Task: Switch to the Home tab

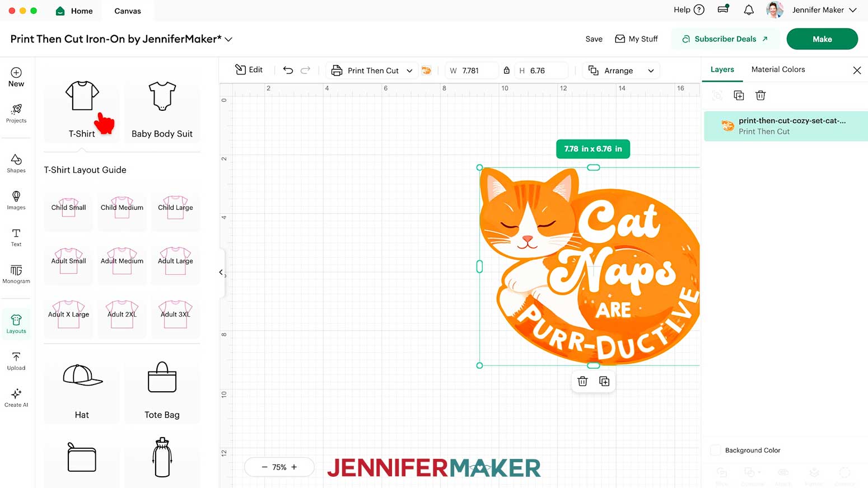Action: coord(74,11)
